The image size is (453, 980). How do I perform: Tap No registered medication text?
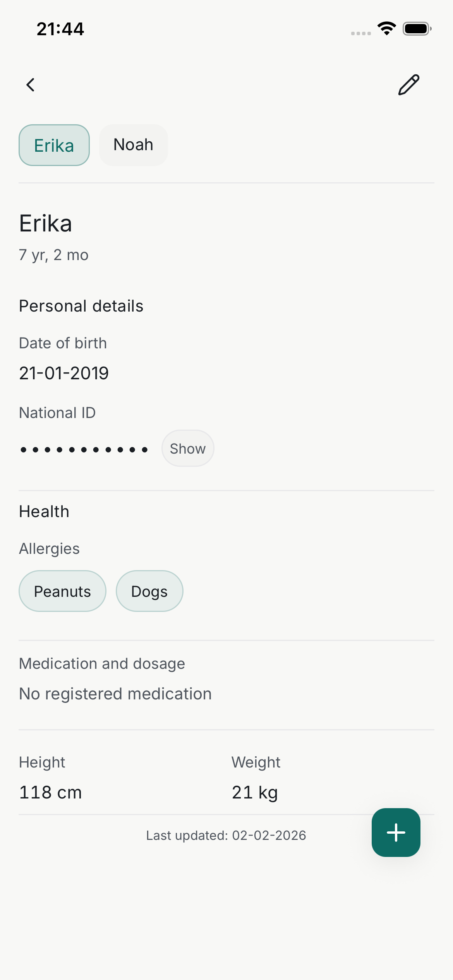tap(115, 694)
